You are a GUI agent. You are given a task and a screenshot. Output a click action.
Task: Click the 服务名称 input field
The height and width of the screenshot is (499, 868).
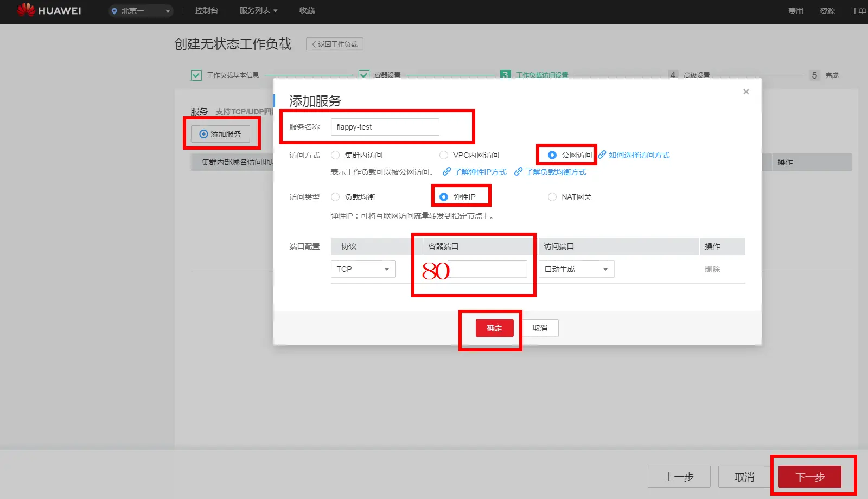point(385,127)
